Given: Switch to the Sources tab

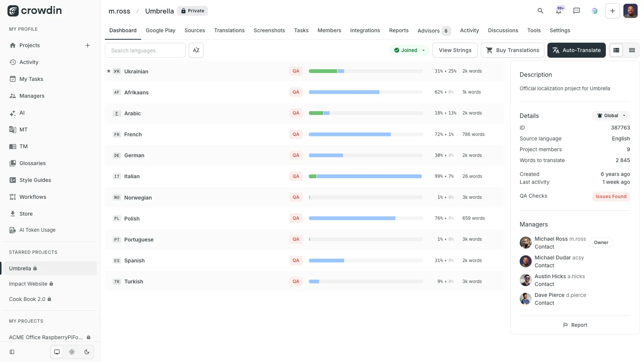Looking at the screenshot, I should (195, 30).
